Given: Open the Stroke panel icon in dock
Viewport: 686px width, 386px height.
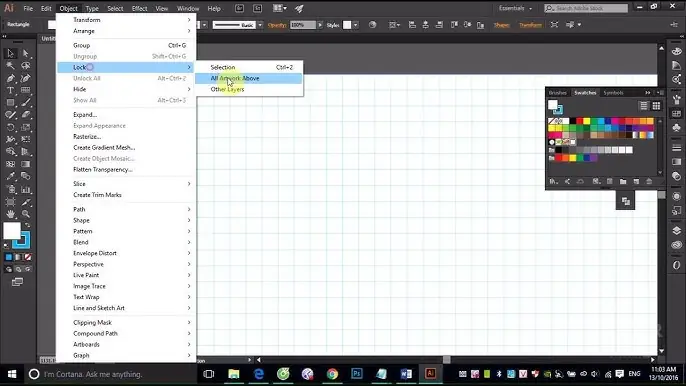Looking at the screenshot, I should (676, 147).
